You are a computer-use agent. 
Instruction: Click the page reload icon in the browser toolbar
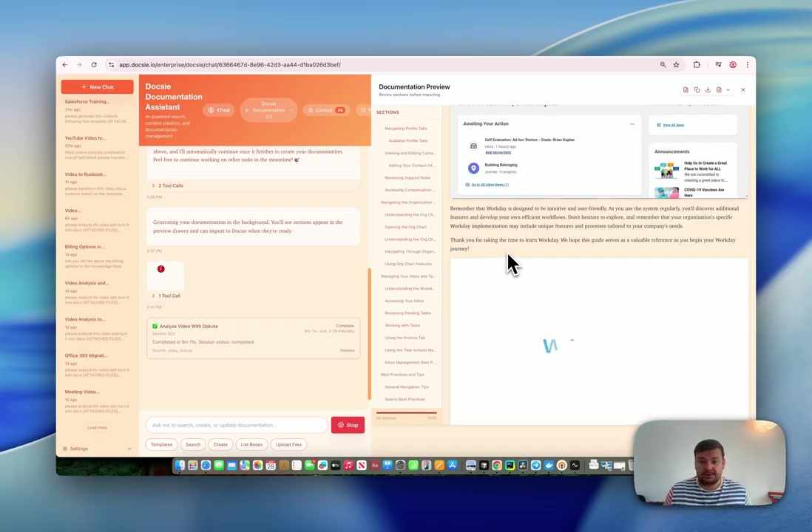[94, 64]
